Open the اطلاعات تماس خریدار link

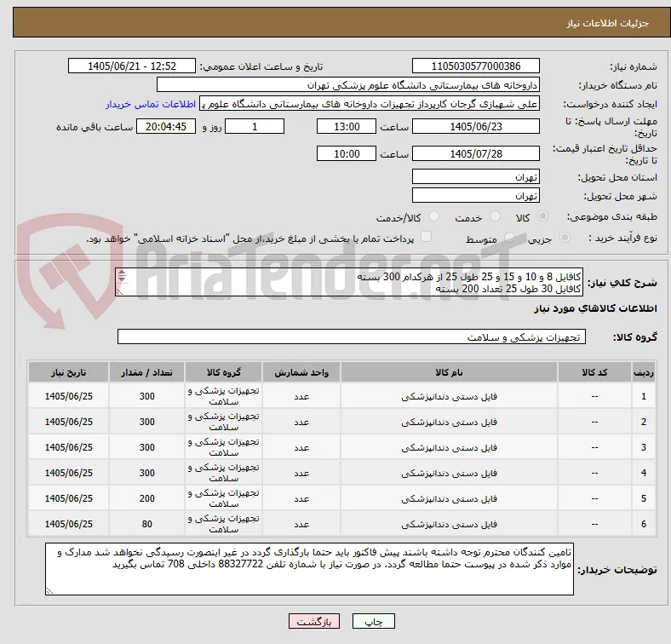click(x=151, y=104)
